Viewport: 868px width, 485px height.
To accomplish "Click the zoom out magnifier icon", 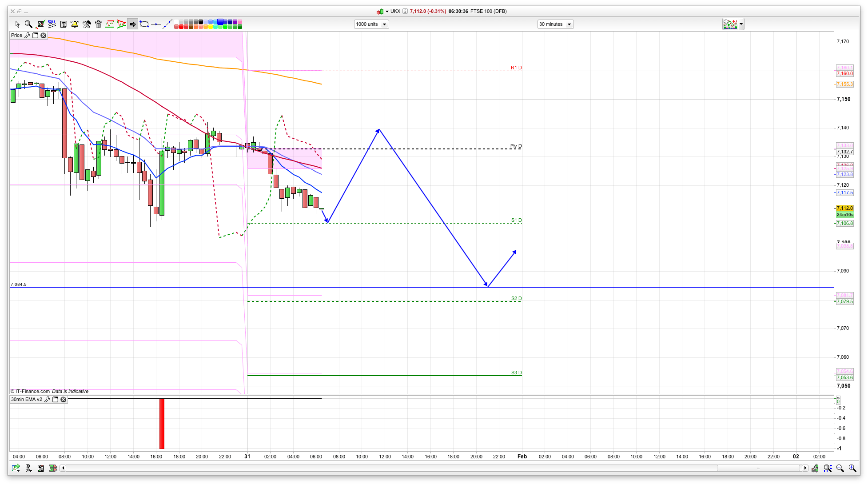I will point(840,468).
